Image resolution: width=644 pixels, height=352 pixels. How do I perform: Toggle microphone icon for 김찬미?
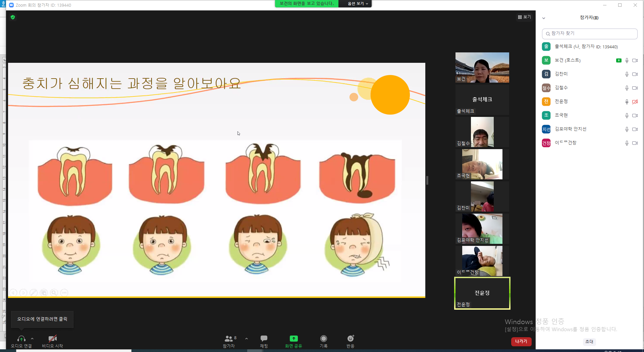pos(627,74)
